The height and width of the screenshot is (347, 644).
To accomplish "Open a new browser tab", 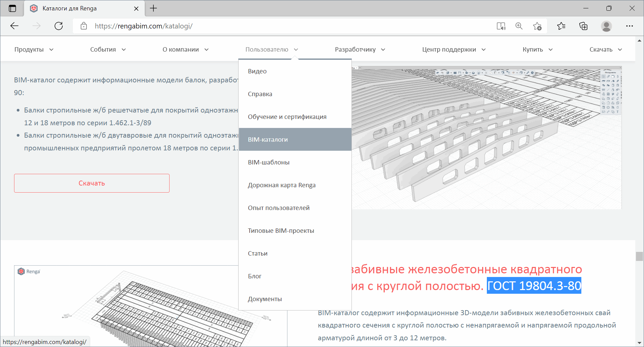I will (x=153, y=8).
